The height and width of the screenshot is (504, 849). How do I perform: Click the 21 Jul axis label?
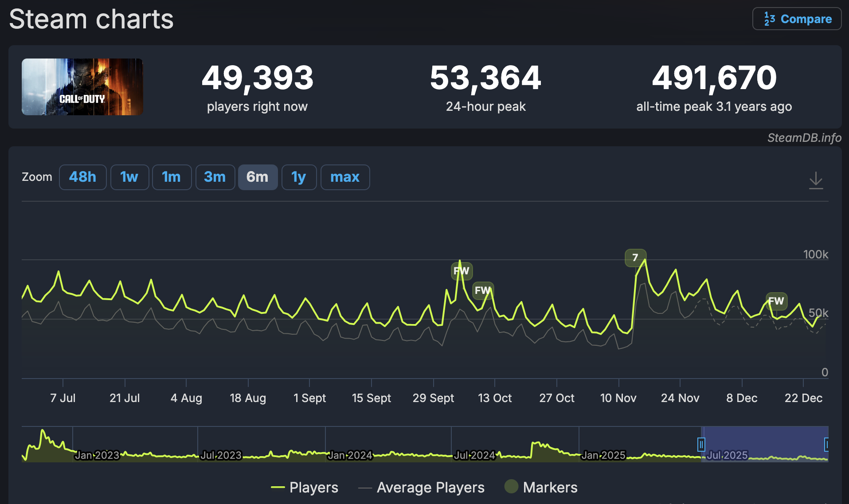click(125, 398)
